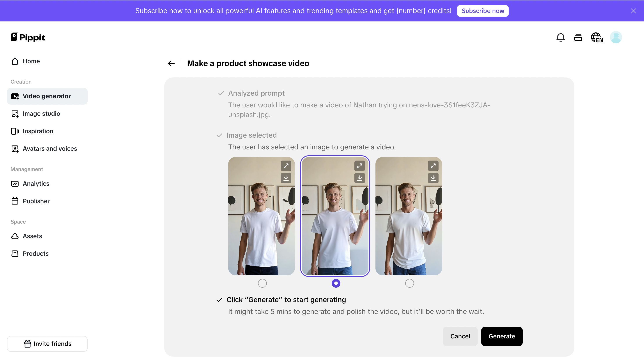The width and height of the screenshot is (644, 364).
Task: Click the Generate button
Action: pyautogui.click(x=502, y=336)
